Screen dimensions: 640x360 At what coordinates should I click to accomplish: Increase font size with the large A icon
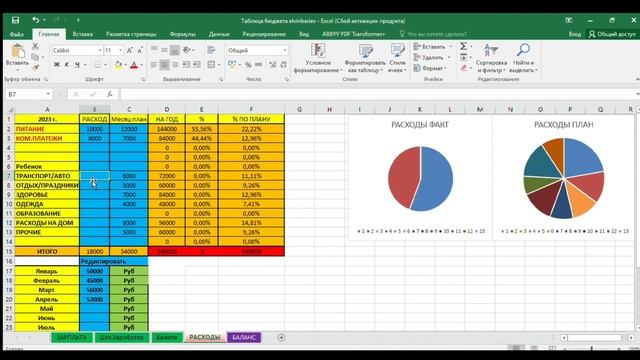pyautogui.click(x=129, y=50)
